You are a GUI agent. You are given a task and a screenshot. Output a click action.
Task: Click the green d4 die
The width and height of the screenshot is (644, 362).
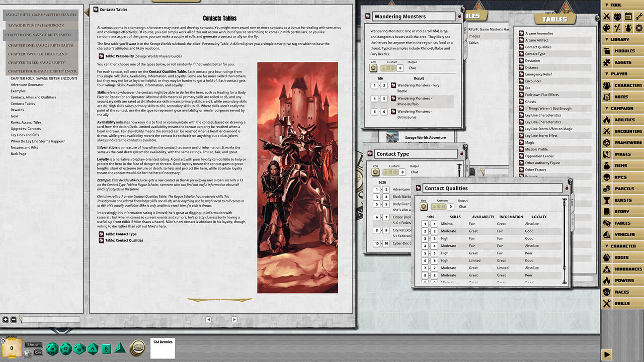tap(119, 348)
